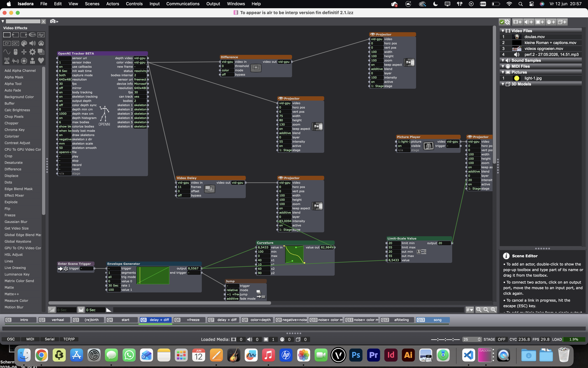Select the doulas.mov video file
This screenshot has height=368, width=588.
[541, 37]
